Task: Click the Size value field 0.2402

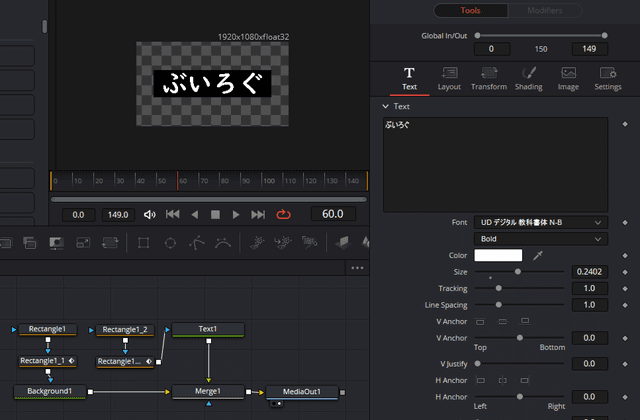Action: tap(589, 272)
